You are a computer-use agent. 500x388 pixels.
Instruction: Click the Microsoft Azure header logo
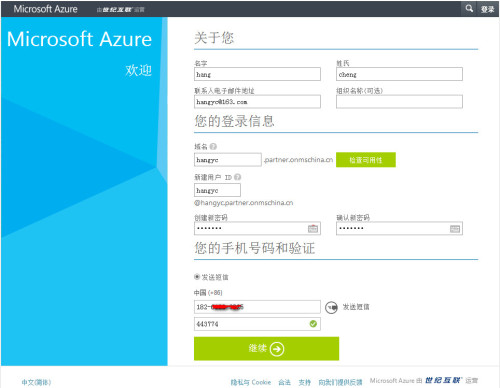coord(45,9)
